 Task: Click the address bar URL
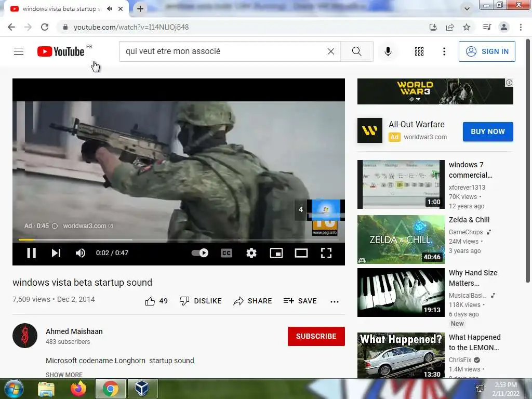[x=131, y=27]
